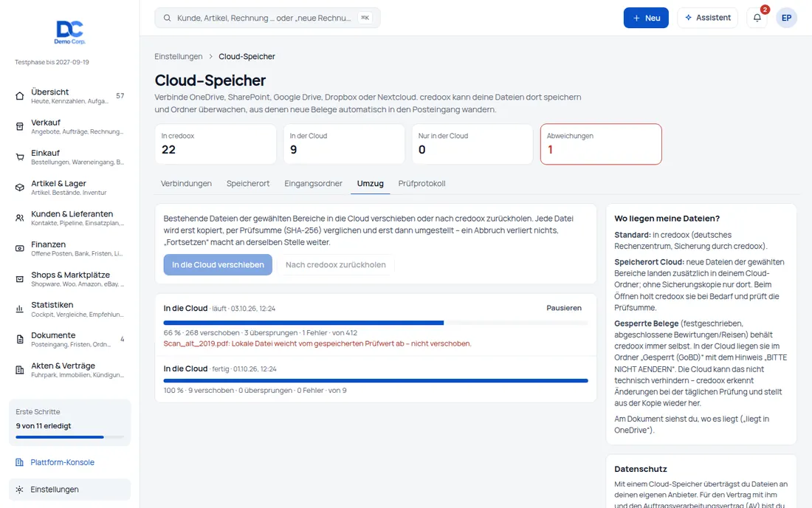Click the 100 % finished migration progress bar
This screenshot has height=508, width=812.
coord(376,380)
